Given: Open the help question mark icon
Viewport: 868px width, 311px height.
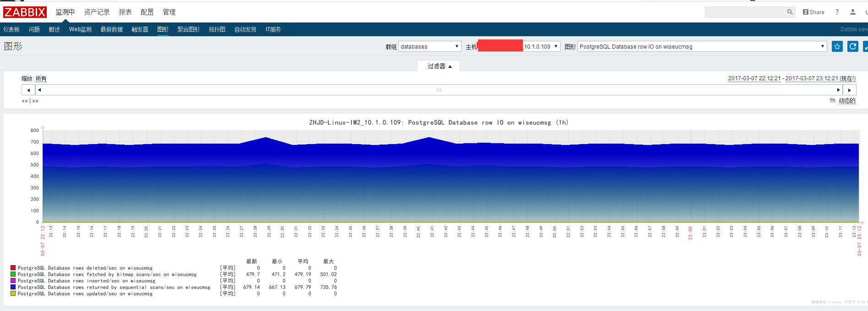Looking at the screenshot, I should tap(837, 12).
